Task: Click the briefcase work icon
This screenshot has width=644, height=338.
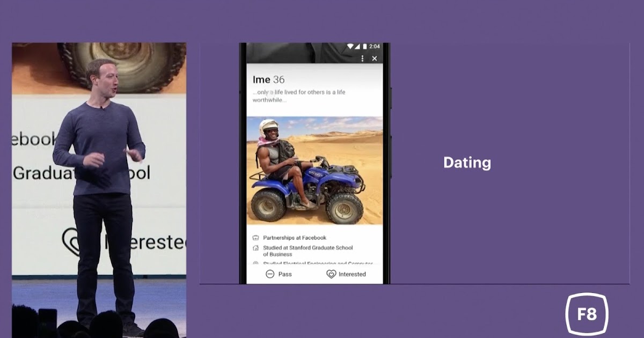Action: pyautogui.click(x=255, y=238)
